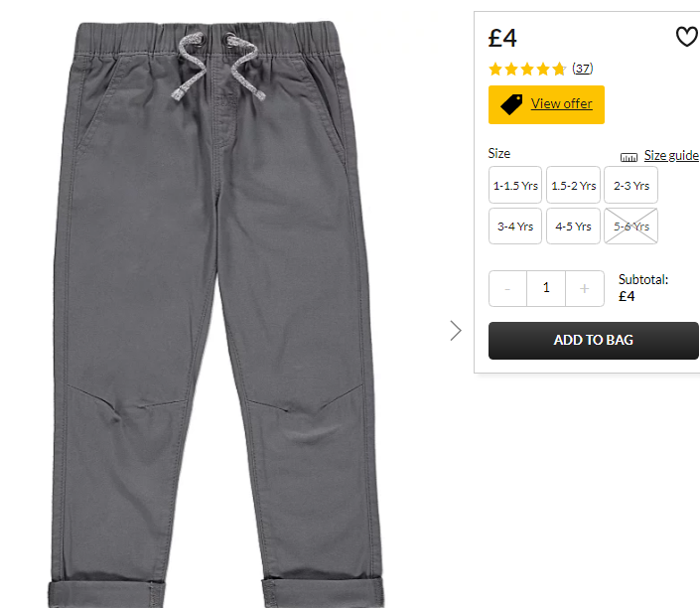
Task: Choose the 4-5 Yrs size option
Action: pos(573,227)
